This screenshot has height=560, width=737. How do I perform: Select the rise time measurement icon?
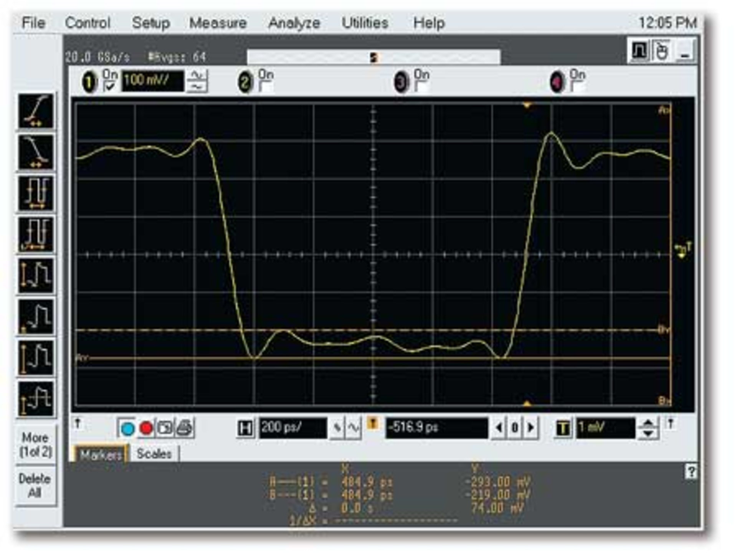[x=36, y=111]
